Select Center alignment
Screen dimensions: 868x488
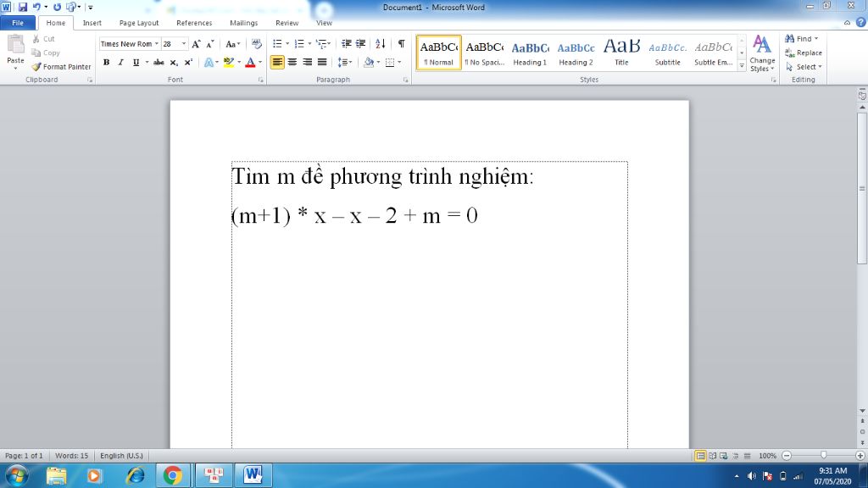[x=292, y=63]
